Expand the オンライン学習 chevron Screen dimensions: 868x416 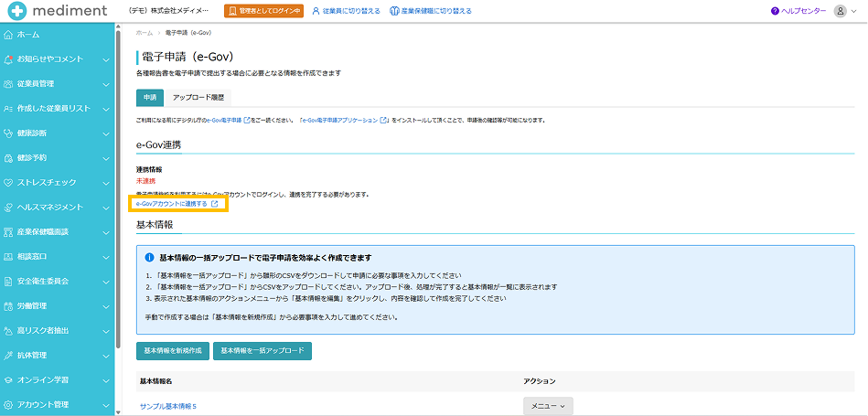(x=106, y=380)
